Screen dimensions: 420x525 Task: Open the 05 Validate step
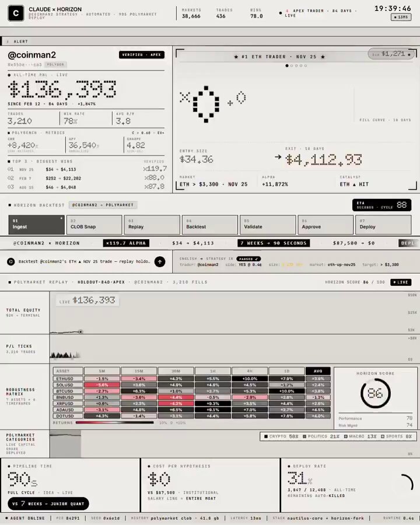point(268,225)
